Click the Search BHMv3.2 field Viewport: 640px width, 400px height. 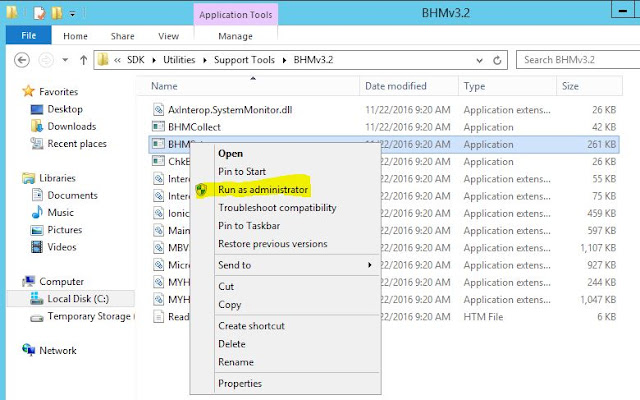coord(578,60)
